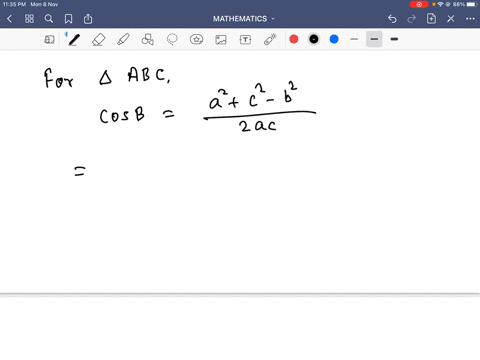The height and width of the screenshot is (360, 480).
Task: Select the thinnest stroke width
Action: click(354, 39)
